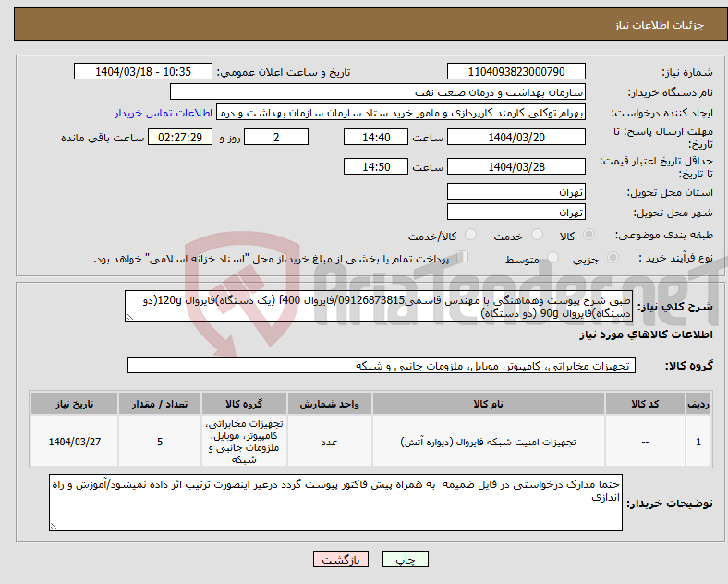Click the resize handle of buyer notes box
Image resolution: width=728 pixels, height=584 pixels.
(x=54, y=527)
